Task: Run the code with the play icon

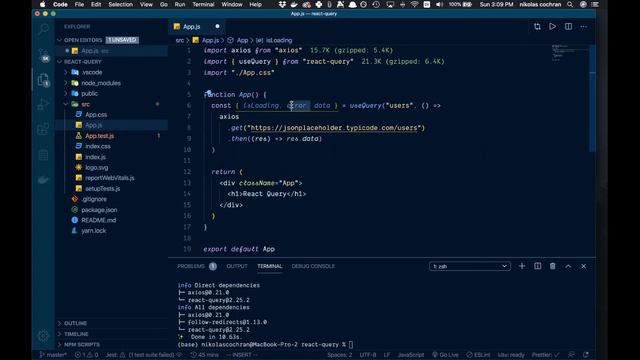Action: [x=553, y=27]
